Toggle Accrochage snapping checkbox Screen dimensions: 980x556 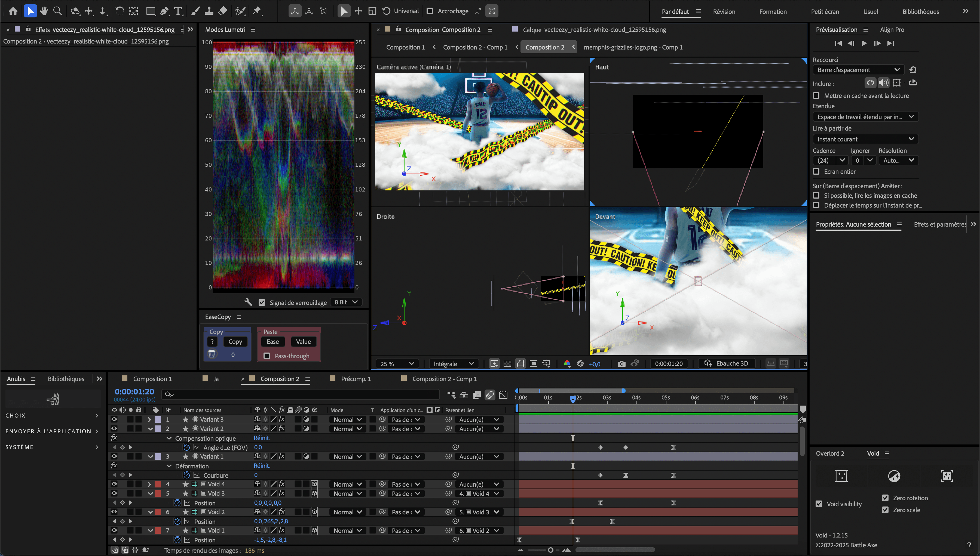point(430,11)
